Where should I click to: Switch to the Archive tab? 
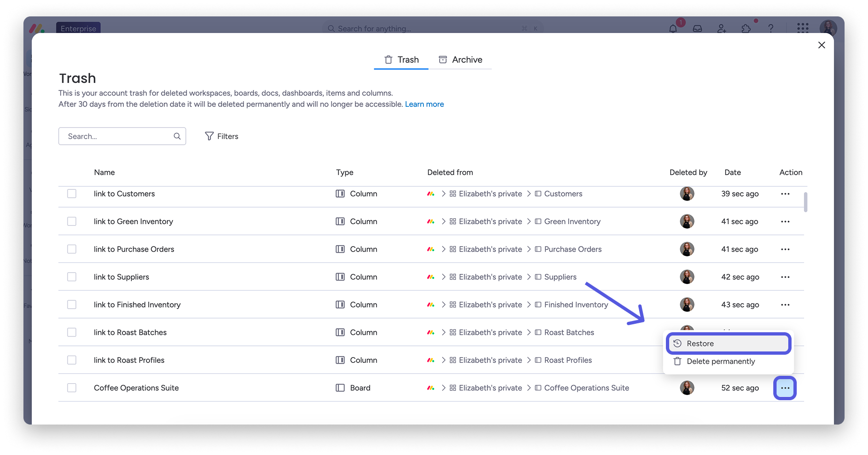coord(460,60)
